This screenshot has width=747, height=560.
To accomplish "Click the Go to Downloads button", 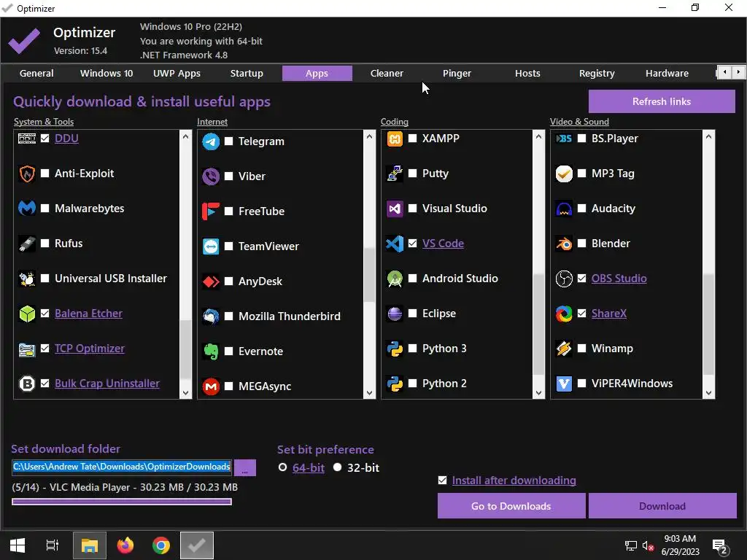I will [x=511, y=506].
